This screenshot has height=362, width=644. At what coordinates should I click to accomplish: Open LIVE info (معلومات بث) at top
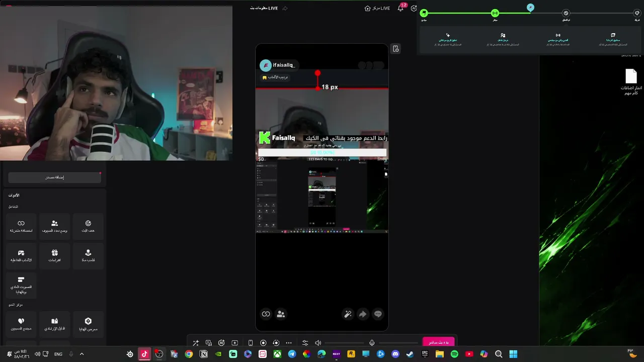coord(264,8)
